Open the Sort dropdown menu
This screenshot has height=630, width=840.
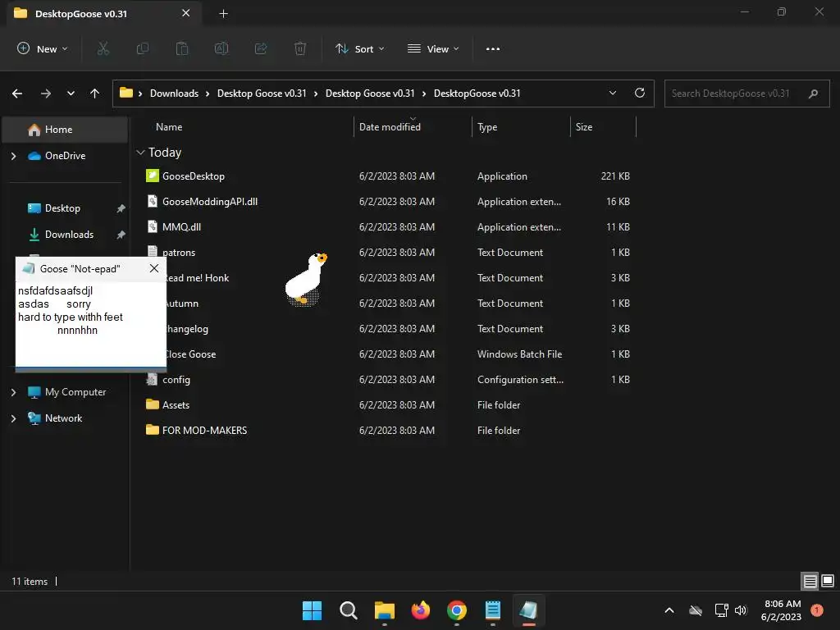(359, 48)
